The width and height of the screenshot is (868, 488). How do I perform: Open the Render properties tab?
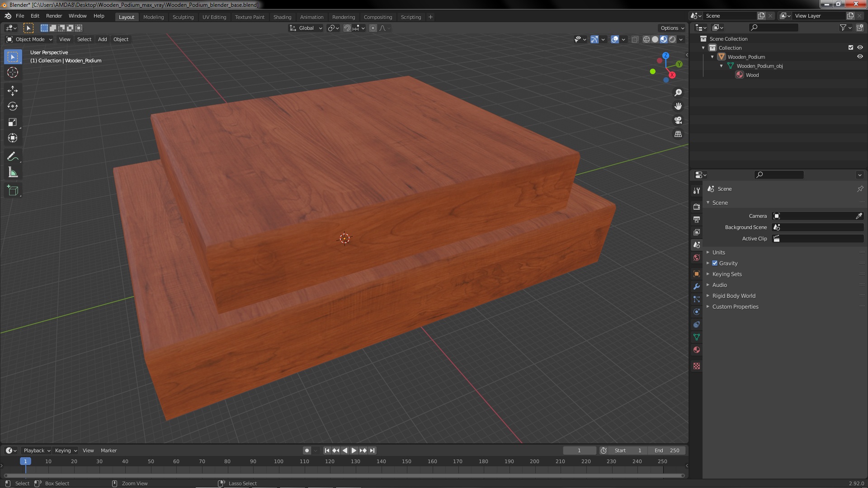click(x=697, y=206)
